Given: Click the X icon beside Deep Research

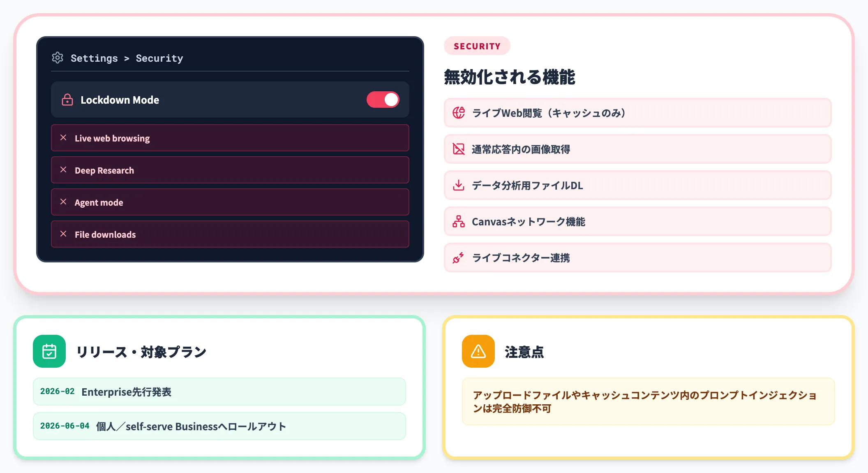Looking at the screenshot, I should click(x=63, y=169).
